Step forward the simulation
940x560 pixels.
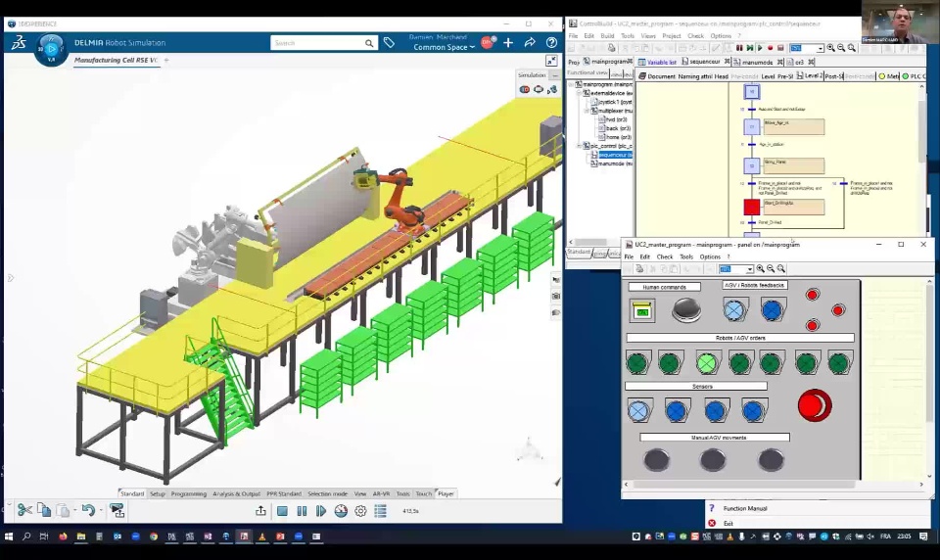point(321,511)
